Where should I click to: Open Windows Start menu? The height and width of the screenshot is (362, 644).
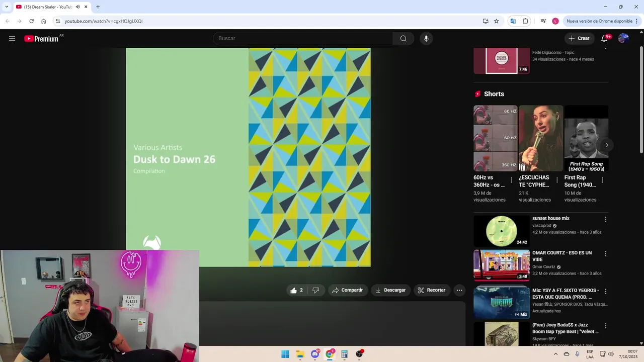coord(285,354)
